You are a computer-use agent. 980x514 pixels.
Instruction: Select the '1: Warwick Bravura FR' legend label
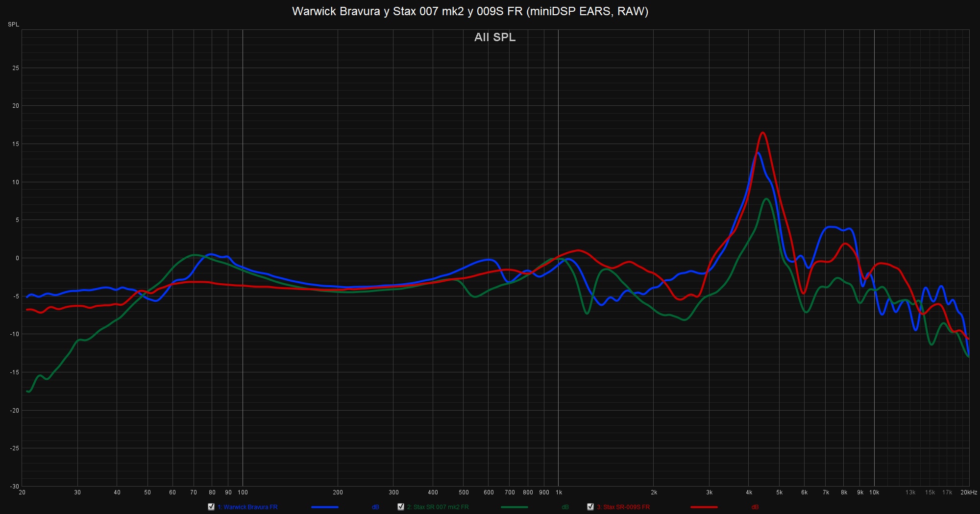(x=247, y=507)
